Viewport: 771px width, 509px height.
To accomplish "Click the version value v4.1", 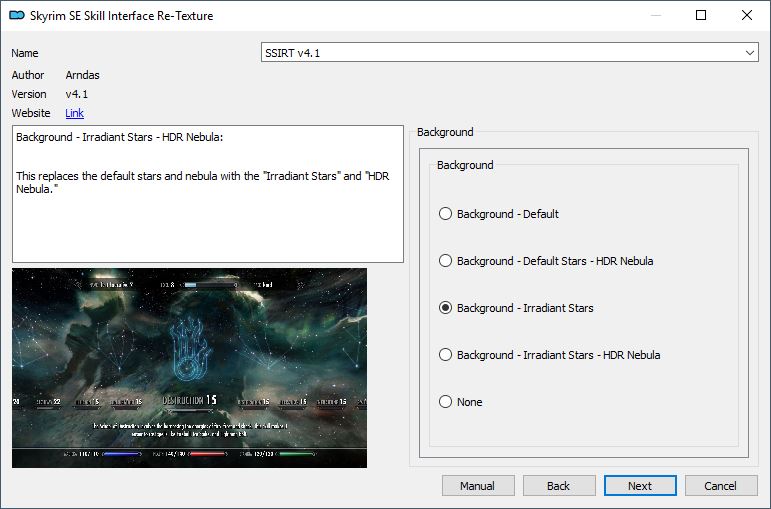I will pyautogui.click(x=77, y=94).
